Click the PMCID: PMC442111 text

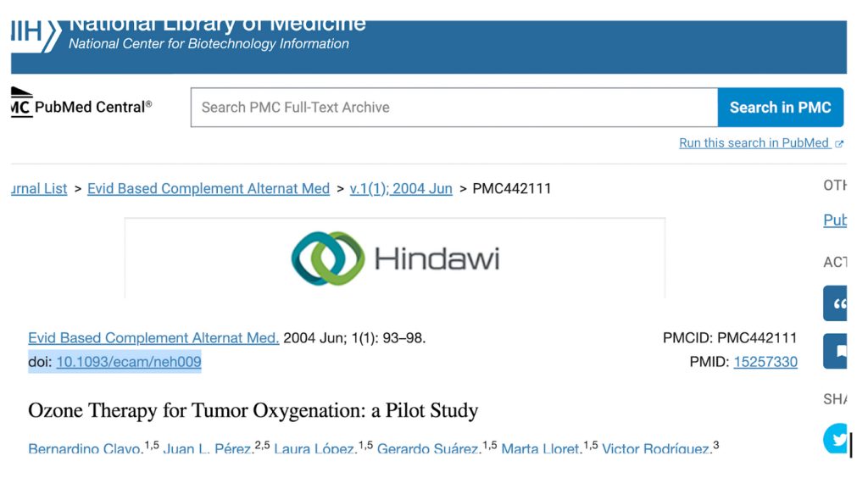[x=730, y=338]
